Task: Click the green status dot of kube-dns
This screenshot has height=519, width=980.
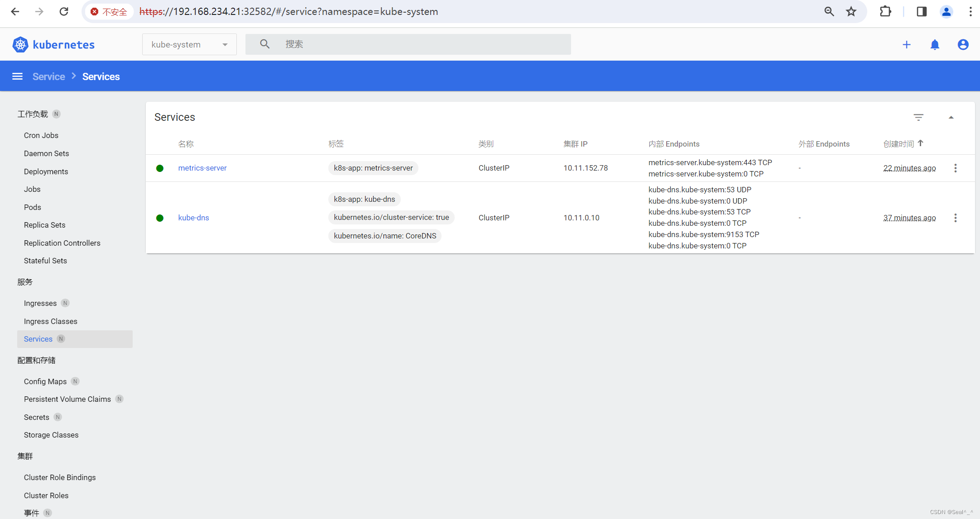Action: click(x=160, y=218)
